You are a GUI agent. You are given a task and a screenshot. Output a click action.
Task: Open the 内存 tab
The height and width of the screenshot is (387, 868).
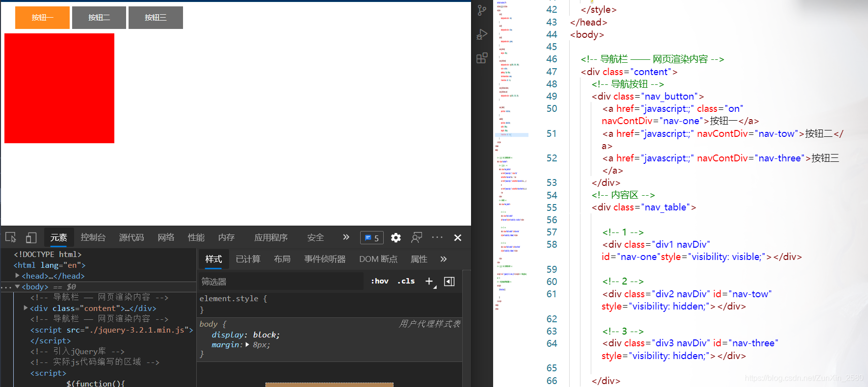[226, 238]
